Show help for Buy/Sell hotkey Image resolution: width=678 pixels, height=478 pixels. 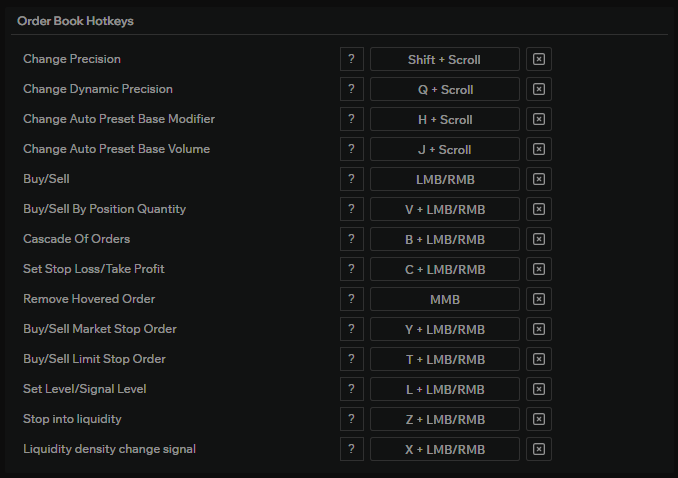click(351, 179)
